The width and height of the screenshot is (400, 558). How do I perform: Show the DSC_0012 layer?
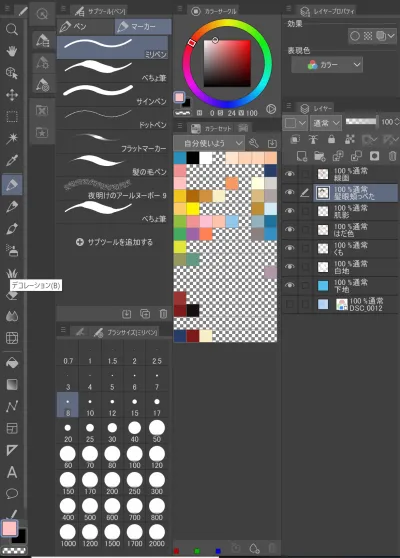click(x=290, y=304)
